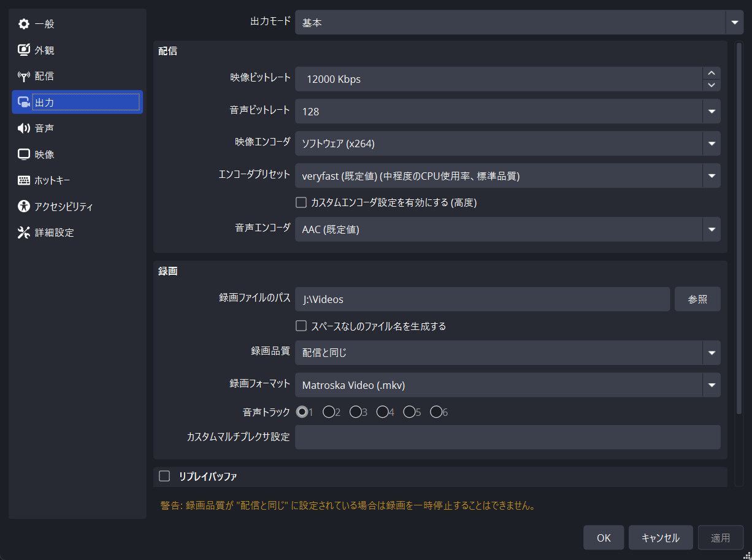Switch to the 出力 settings tab
This screenshot has height=560, width=752.
tap(77, 102)
